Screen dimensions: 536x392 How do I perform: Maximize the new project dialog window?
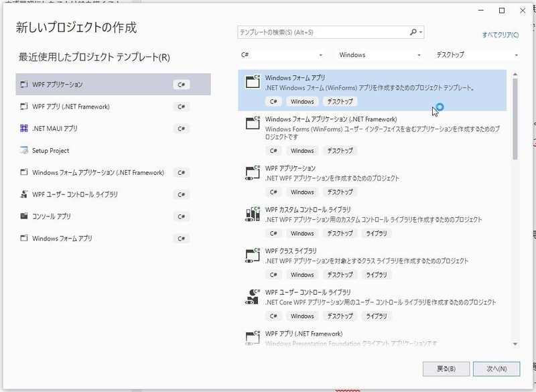[502, 11]
